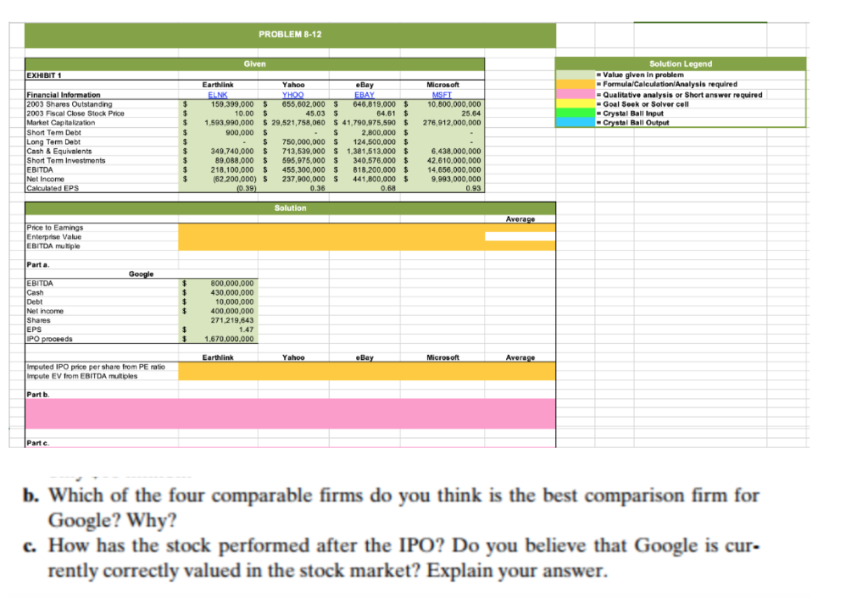Open the YHOO ticker link
The height and width of the screenshot is (598, 868).
point(292,95)
